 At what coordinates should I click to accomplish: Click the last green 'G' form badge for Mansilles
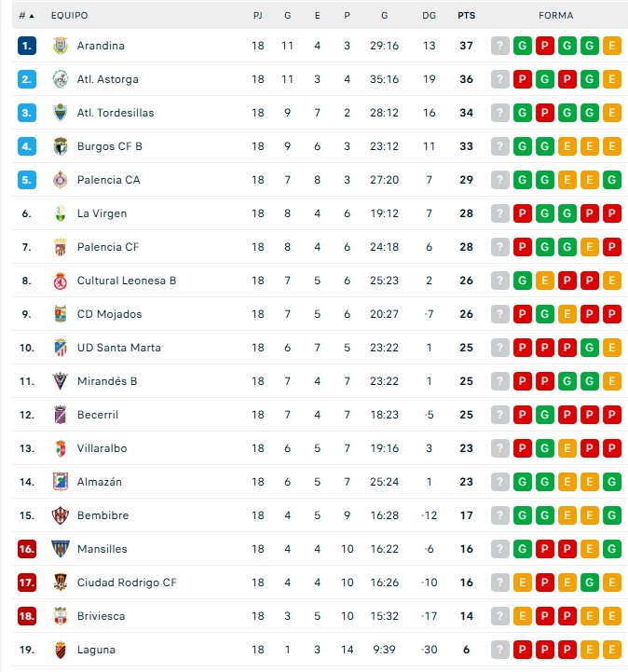click(612, 549)
